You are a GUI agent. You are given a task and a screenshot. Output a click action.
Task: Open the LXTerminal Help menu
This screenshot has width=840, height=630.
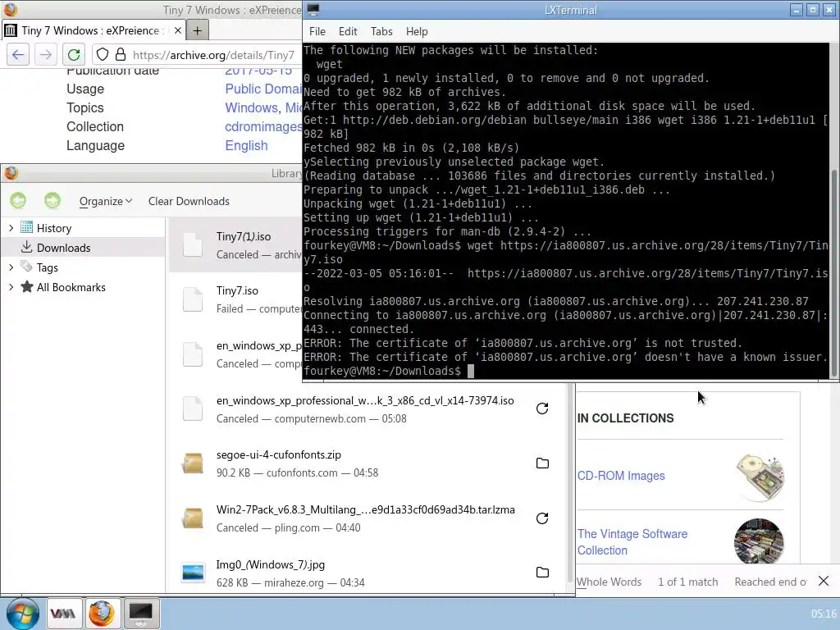(x=416, y=32)
